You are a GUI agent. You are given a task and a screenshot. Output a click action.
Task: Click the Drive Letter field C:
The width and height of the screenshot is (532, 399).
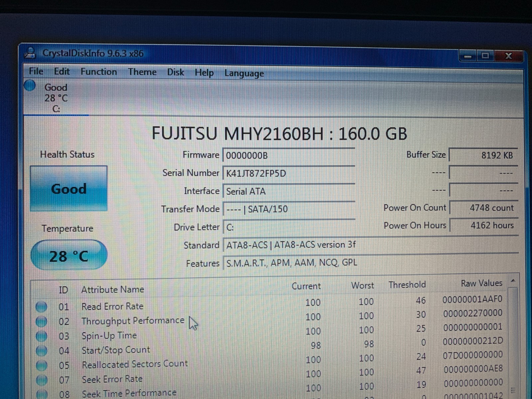pyautogui.click(x=289, y=227)
